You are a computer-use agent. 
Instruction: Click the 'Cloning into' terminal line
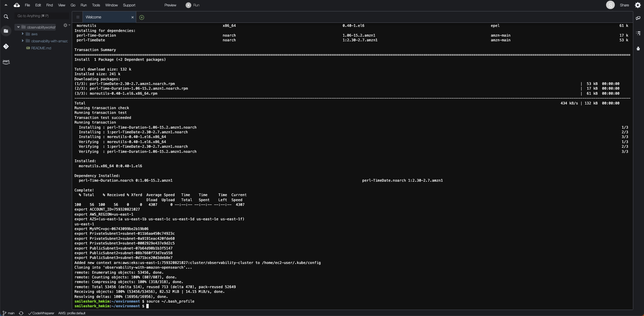pos(133,268)
